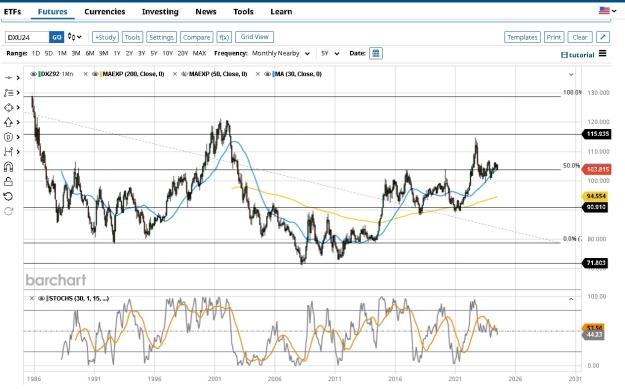Select the line annotation drawing tool

pos(8,93)
